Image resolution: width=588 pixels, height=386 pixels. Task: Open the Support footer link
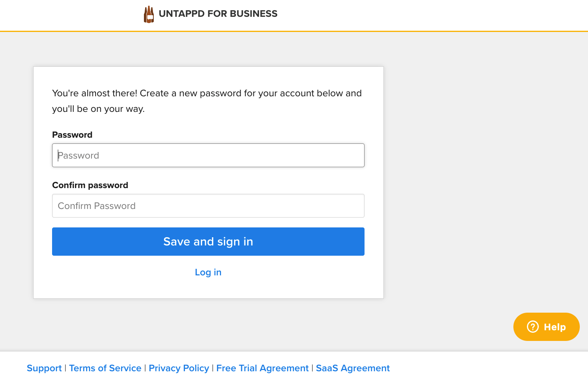tap(44, 368)
